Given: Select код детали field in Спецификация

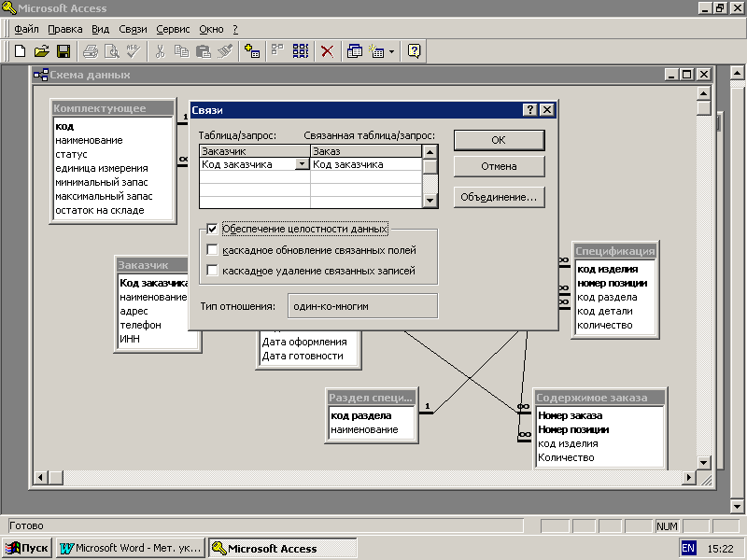Looking at the screenshot, I should 605,311.
